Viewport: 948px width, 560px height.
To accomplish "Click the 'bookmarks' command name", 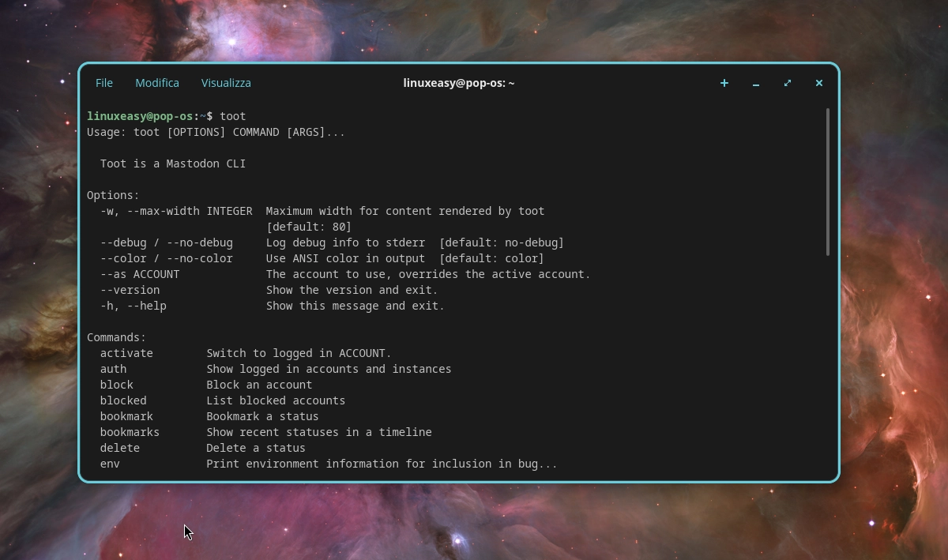I will (130, 432).
